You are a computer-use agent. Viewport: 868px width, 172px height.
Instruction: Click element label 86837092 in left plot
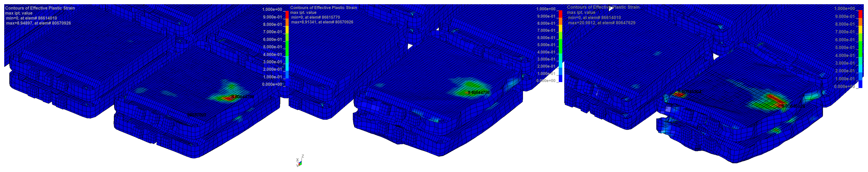tap(197, 115)
